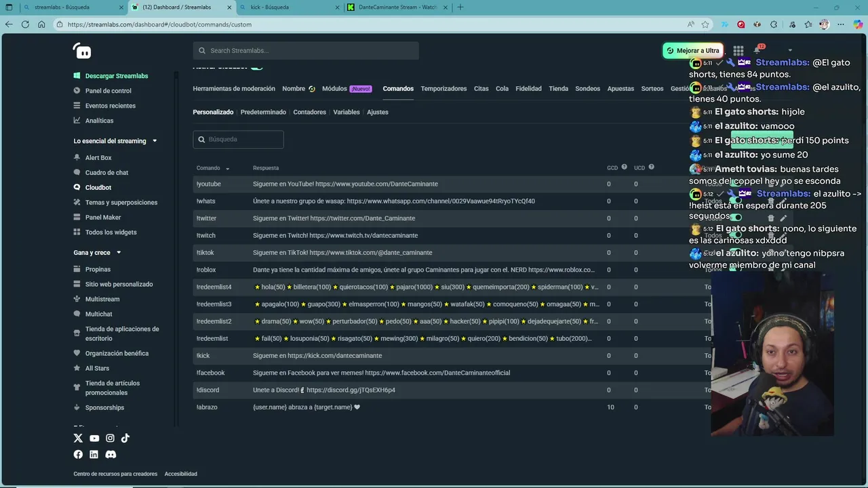This screenshot has height=488, width=868.
Task: Click the Instagram social icon
Action: point(110,439)
